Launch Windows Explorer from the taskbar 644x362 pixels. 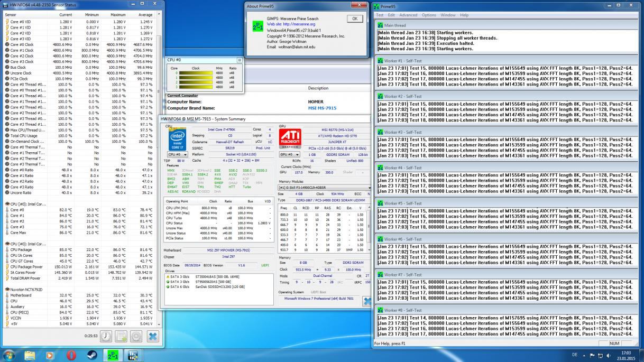tap(30, 355)
